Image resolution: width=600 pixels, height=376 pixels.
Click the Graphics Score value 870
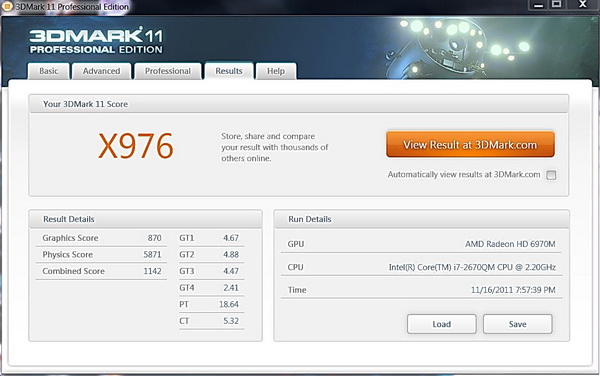155,238
